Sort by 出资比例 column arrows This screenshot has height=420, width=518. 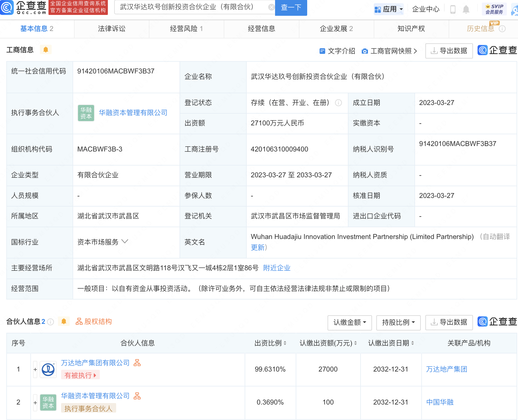pos(285,343)
